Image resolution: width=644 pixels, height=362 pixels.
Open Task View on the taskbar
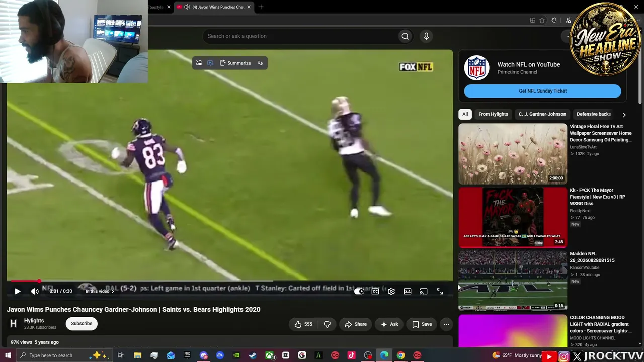click(x=121, y=355)
